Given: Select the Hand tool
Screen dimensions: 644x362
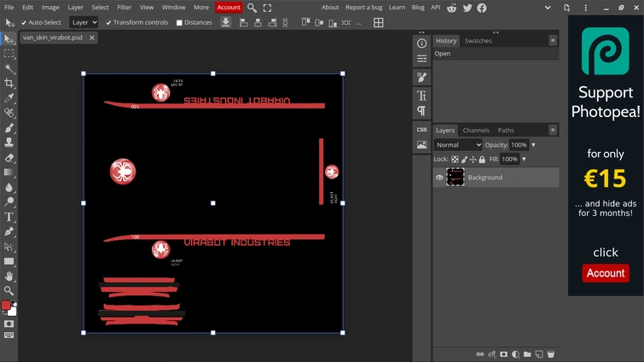Looking at the screenshot, I should [9, 276].
